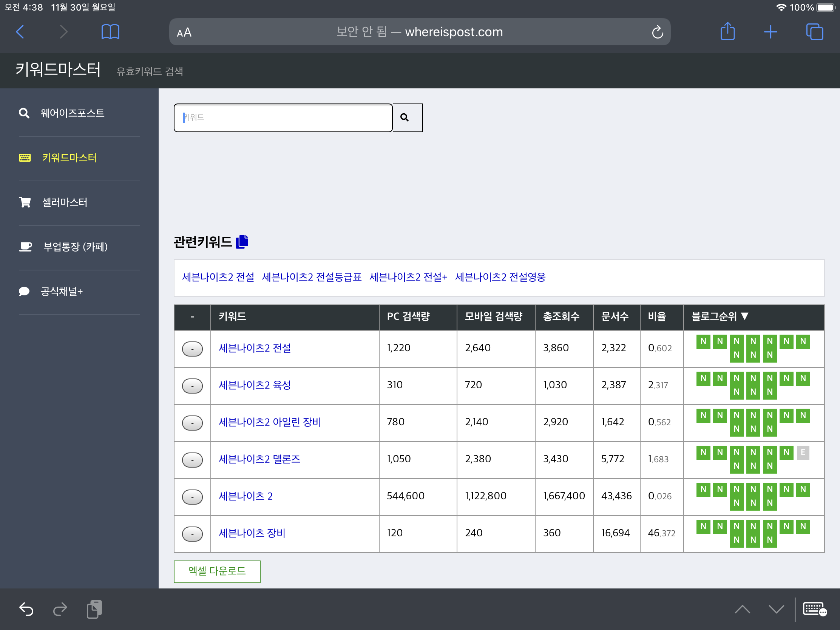840x630 pixels.
Task: Toggle minus button for 세븐나이츠2 전설 row
Action: tap(192, 349)
